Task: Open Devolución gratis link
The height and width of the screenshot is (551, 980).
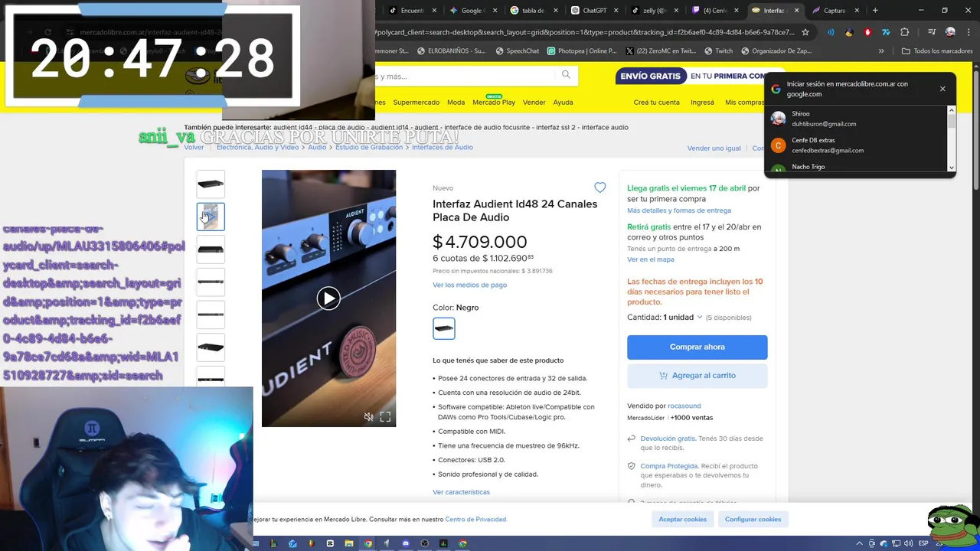Action: 668,439
